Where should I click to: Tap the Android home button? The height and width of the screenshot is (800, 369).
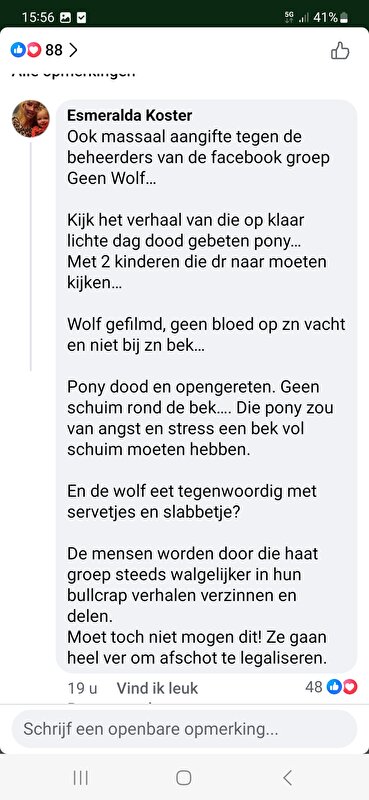184,778
